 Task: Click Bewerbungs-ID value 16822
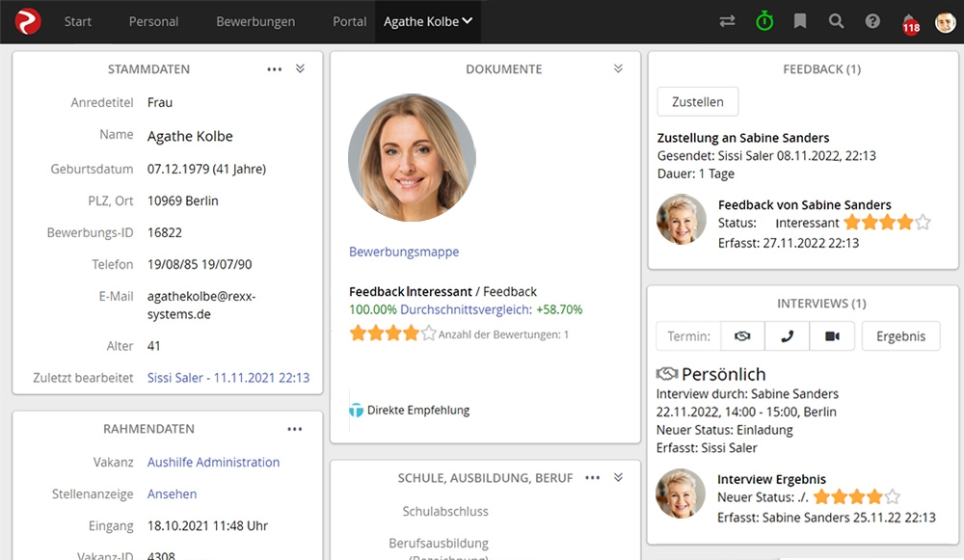pyautogui.click(x=164, y=232)
